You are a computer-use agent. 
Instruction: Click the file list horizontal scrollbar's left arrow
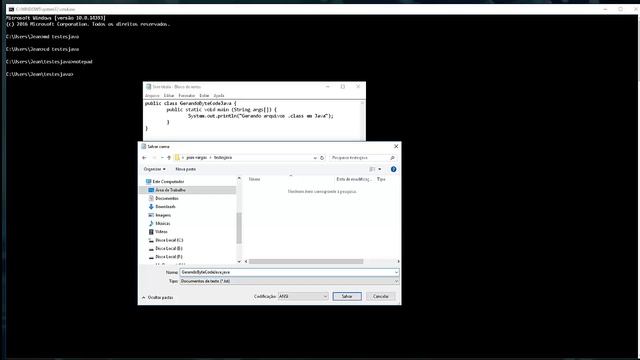click(x=246, y=262)
